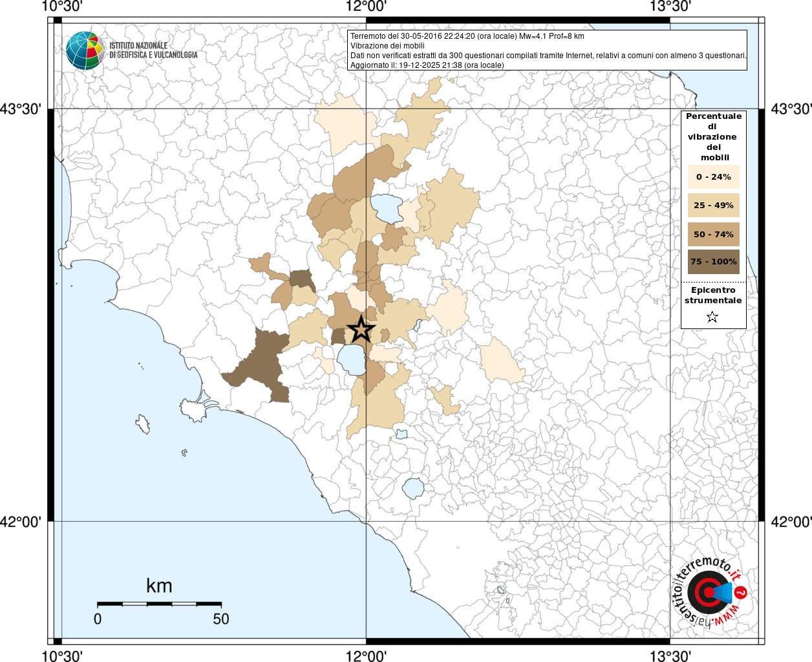Click the right 42°00' latitude label
The width and height of the screenshot is (812, 662).
coord(791,521)
